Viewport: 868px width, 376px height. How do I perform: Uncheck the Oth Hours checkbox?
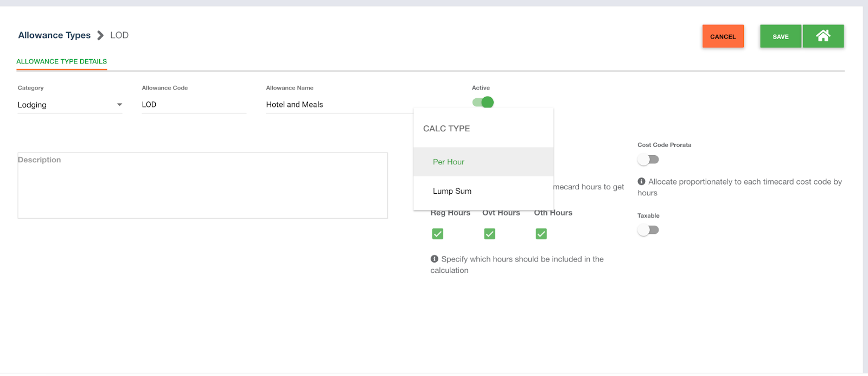[x=541, y=234]
